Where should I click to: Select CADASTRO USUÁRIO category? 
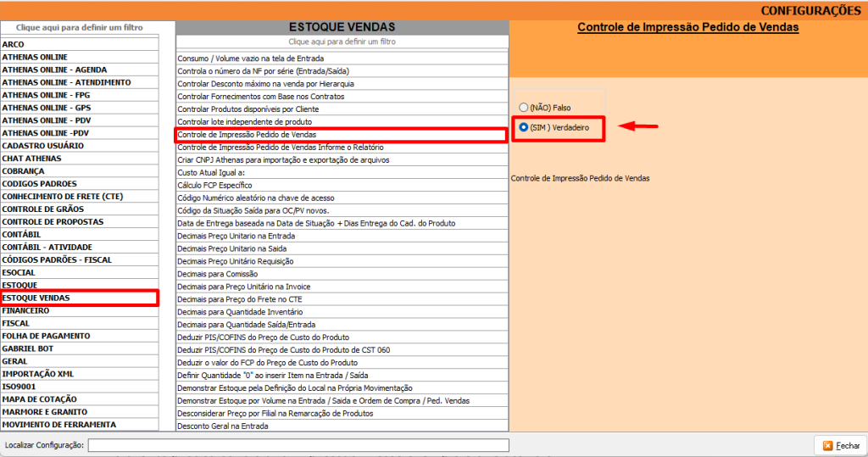(79, 146)
